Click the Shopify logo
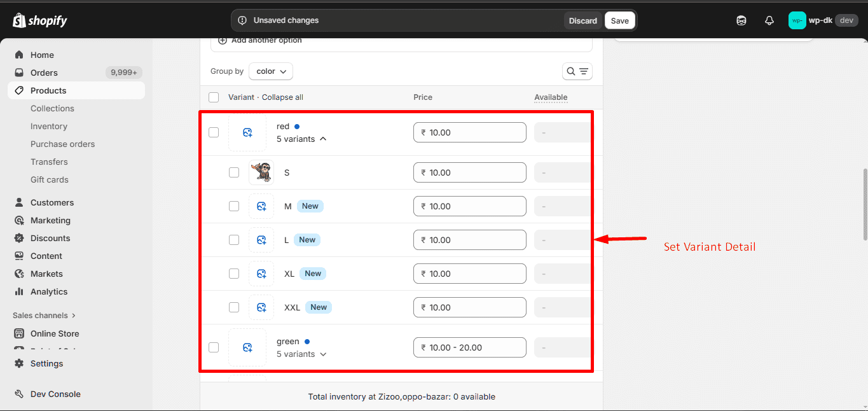 coord(39,20)
